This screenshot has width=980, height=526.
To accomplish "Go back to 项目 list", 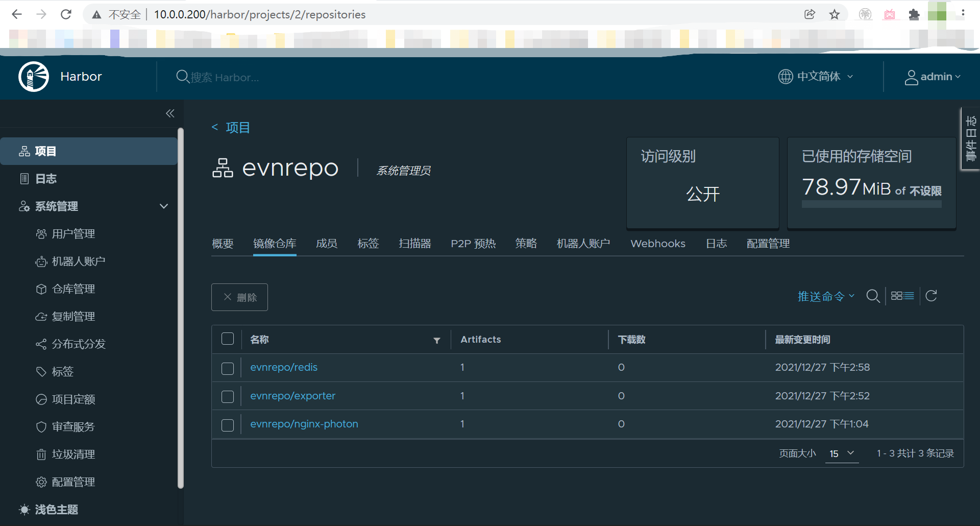I will 237,128.
